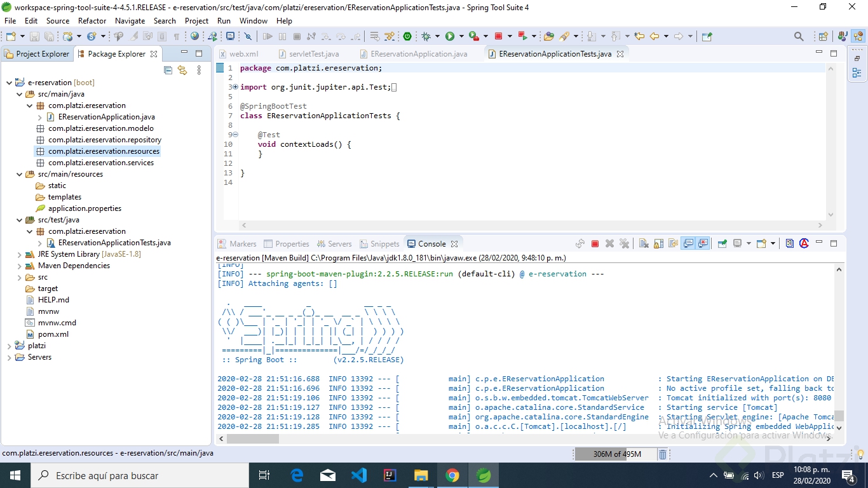Viewport: 868px width, 488px height.
Task: Collapse the src/main/resources folder
Action: click(x=20, y=174)
